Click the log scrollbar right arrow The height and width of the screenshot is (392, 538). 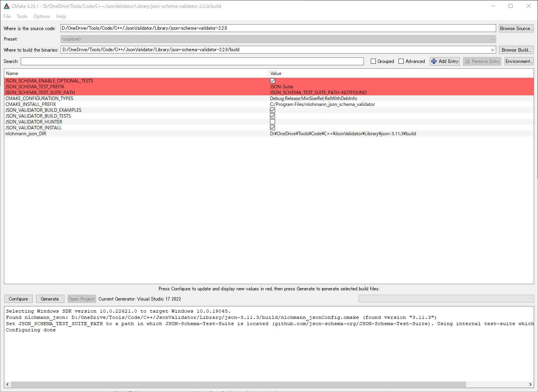pos(531,384)
